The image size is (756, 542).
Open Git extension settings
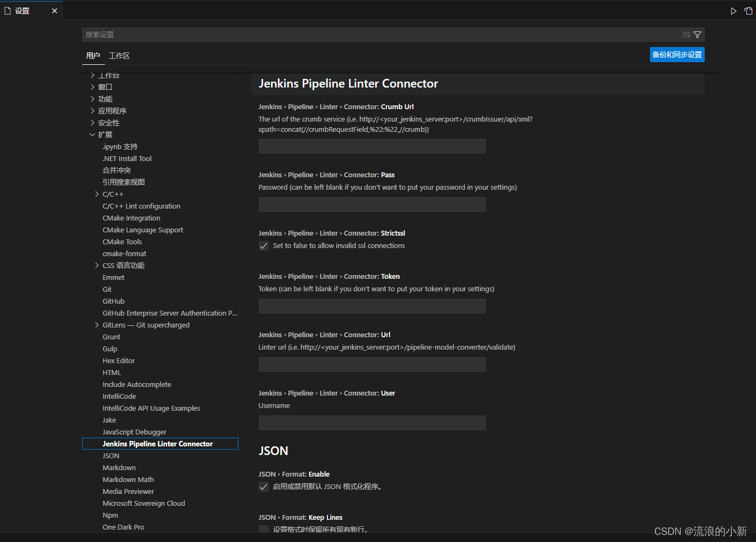point(107,289)
